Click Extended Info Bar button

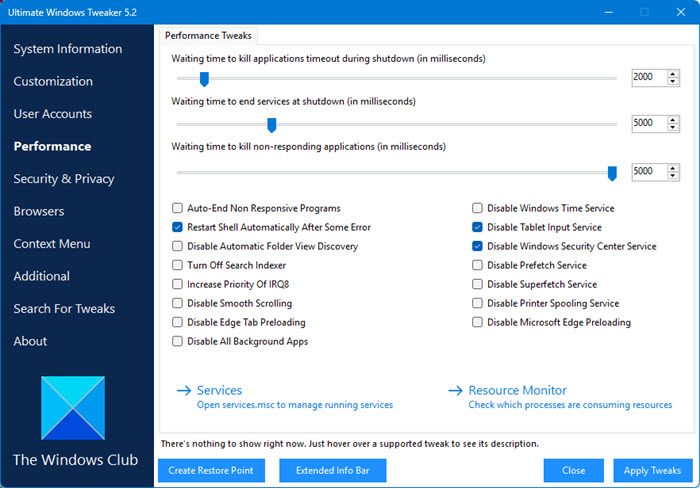(x=333, y=470)
